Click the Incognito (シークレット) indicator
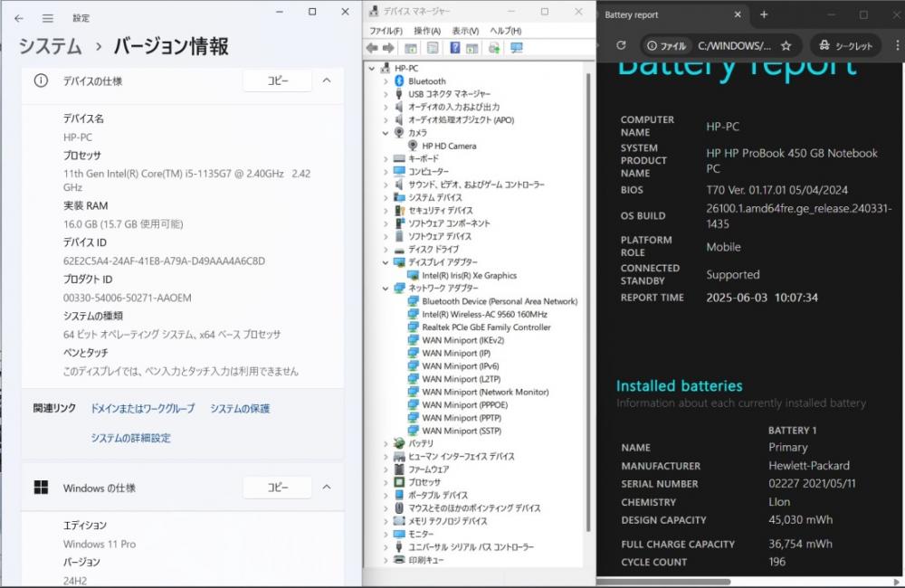Viewport: 905px width, 588px height. pyautogui.click(x=845, y=45)
